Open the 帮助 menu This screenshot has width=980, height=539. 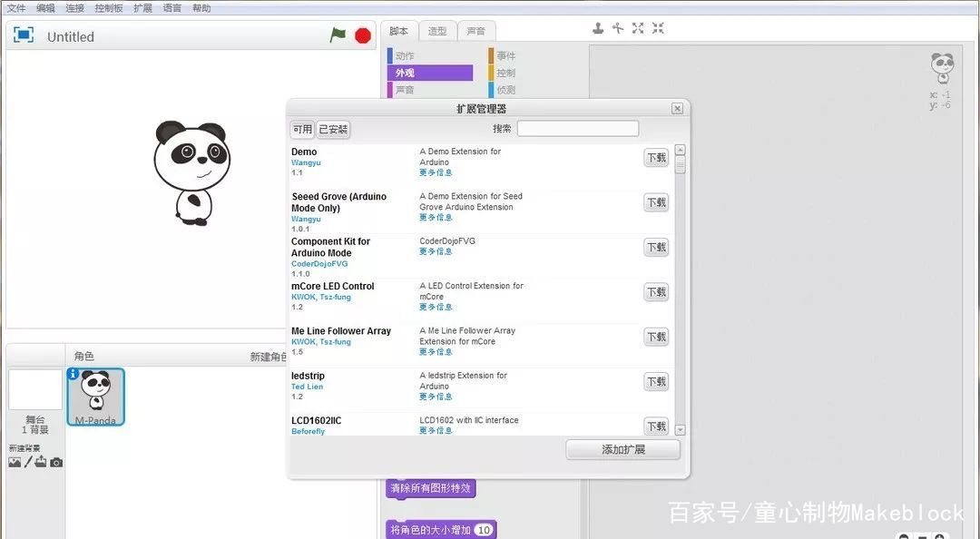click(201, 8)
